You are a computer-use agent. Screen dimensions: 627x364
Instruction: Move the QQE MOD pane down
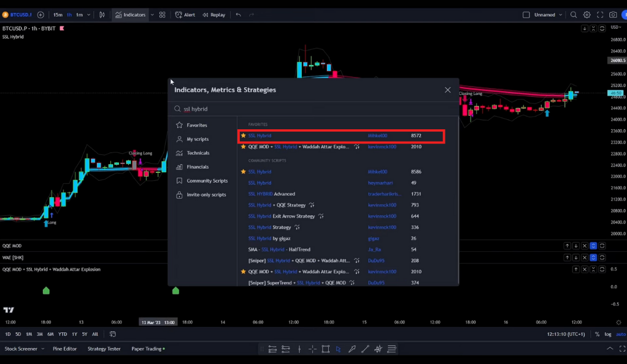[576, 246]
